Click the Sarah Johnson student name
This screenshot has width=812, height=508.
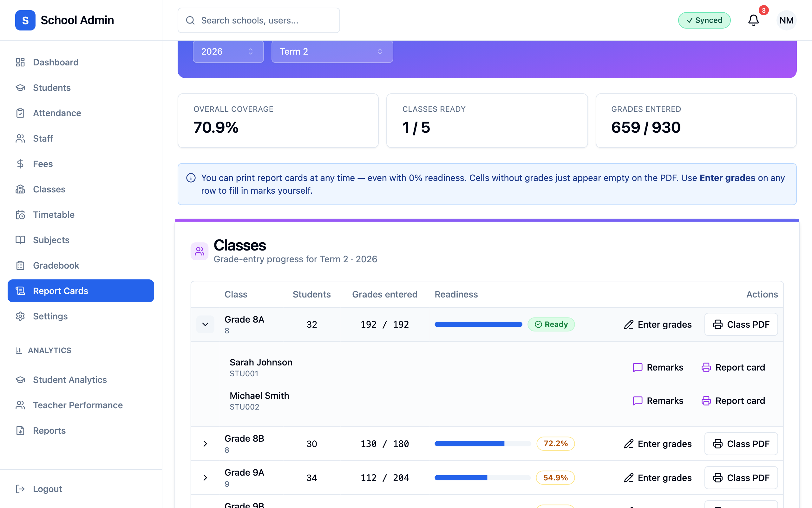tap(261, 362)
